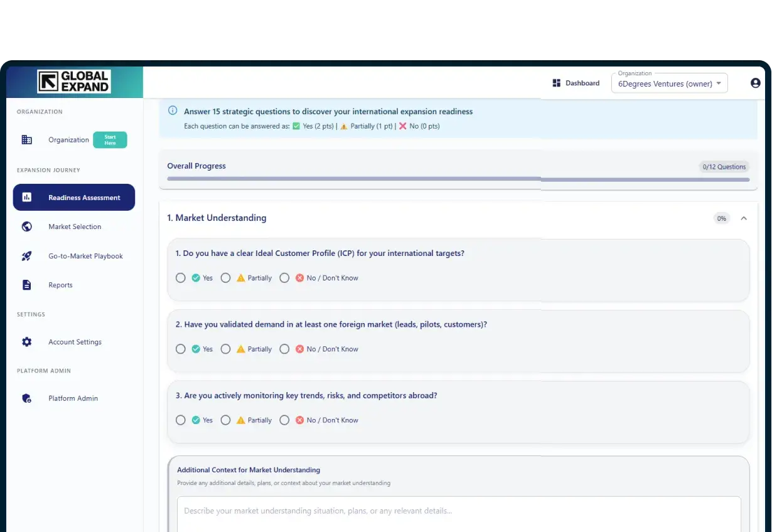The height and width of the screenshot is (532, 772).
Task: Open Reports from the sidebar menu
Action: point(60,285)
